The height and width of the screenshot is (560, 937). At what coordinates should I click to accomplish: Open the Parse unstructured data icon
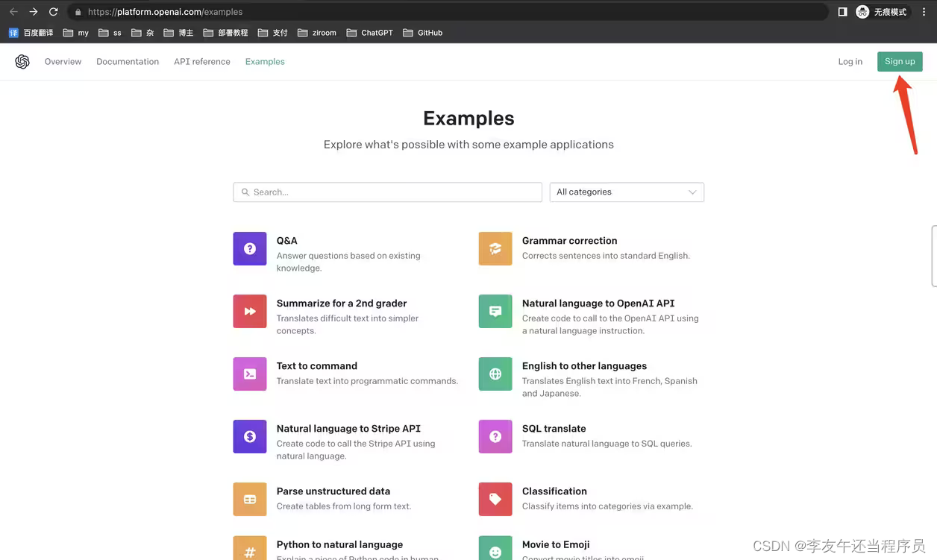point(250,500)
